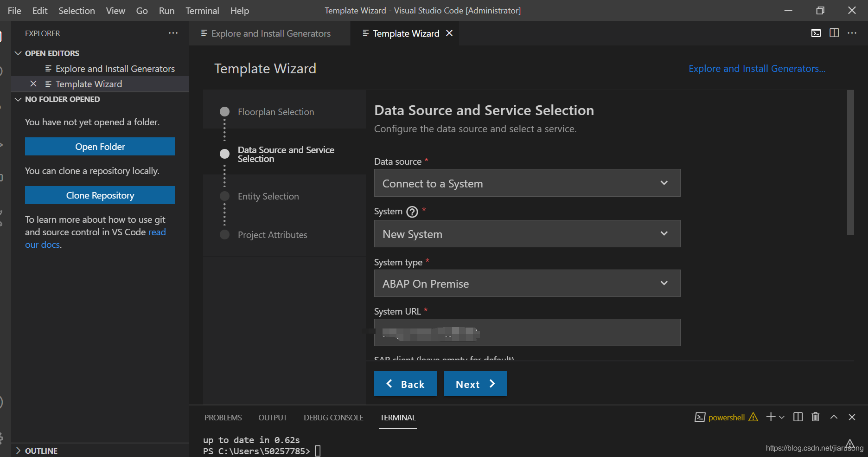Click the Clone Repository button
Viewport: 868px width, 457px height.
click(x=100, y=195)
